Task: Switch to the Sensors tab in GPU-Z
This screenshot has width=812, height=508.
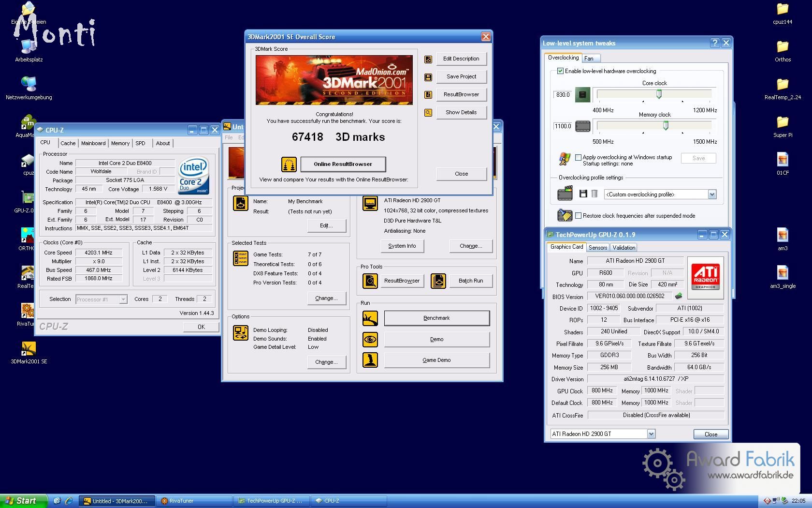Action: tap(598, 248)
